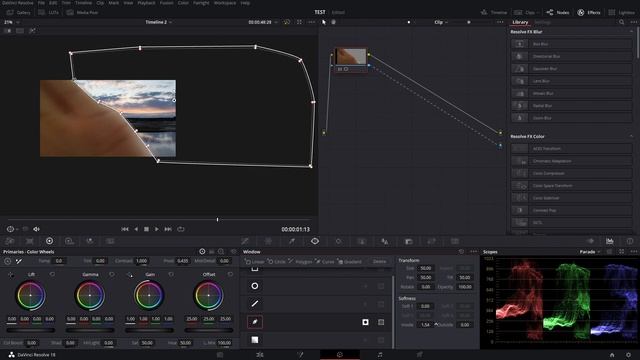The height and width of the screenshot is (360, 640).
Task: Toggle the Lightbox button
Action: [x=621, y=13]
